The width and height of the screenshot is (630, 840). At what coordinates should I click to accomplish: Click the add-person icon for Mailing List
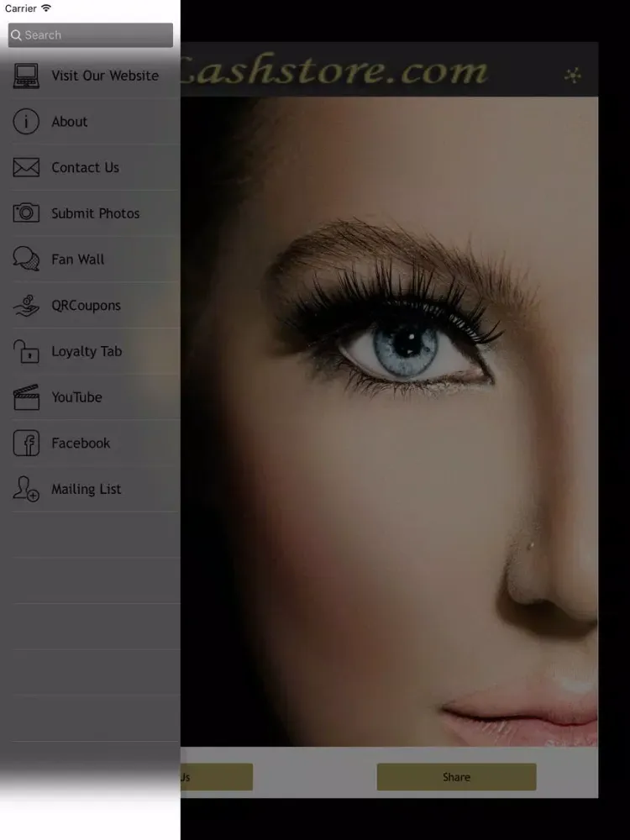(26, 489)
